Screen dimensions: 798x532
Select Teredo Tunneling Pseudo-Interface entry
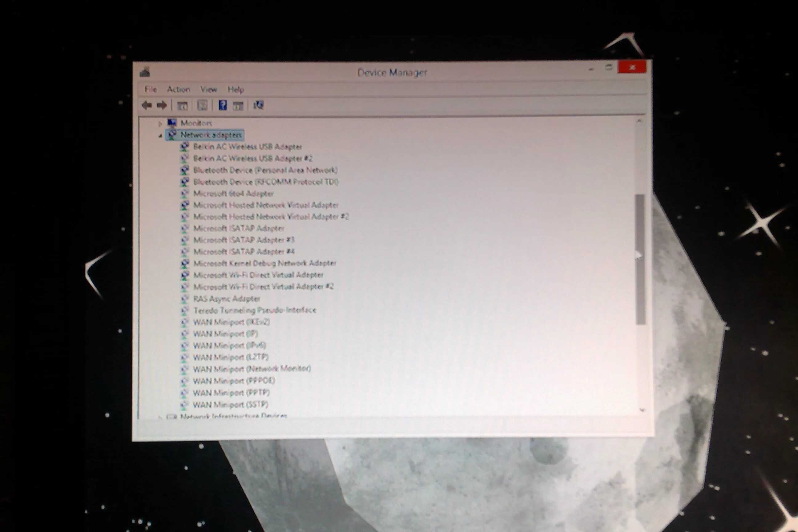pos(255,310)
